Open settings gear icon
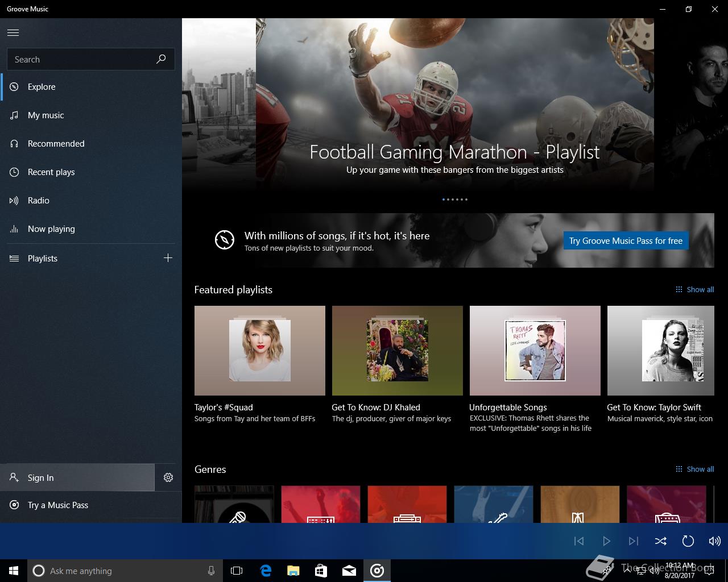The width and height of the screenshot is (728, 582). (168, 477)
